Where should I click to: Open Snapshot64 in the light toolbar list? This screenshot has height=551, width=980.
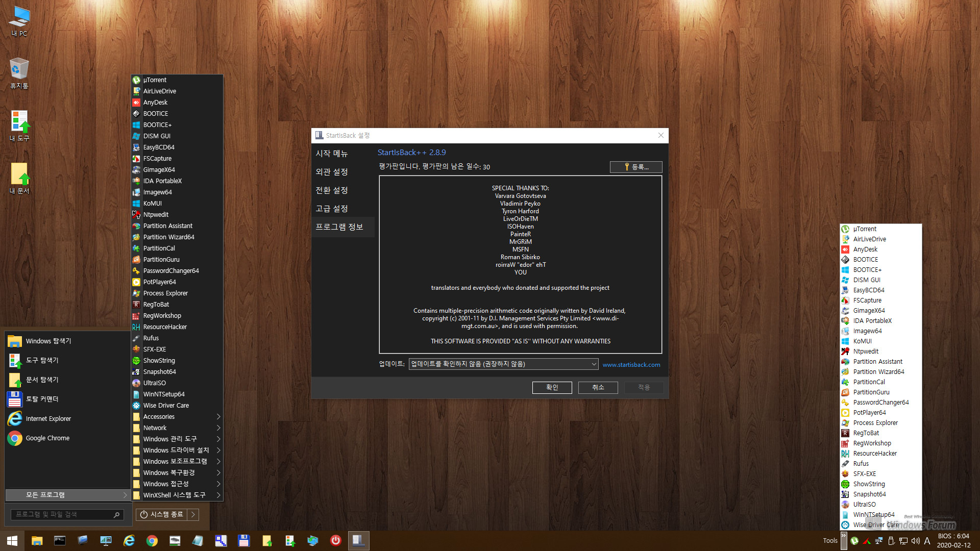[x=881, y=494]
